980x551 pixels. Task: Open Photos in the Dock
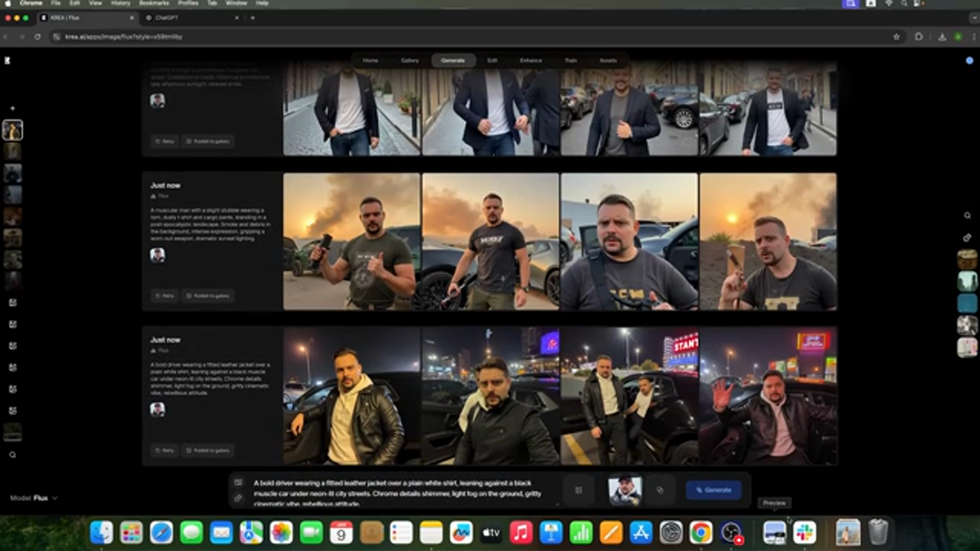[x=281, y=532]
